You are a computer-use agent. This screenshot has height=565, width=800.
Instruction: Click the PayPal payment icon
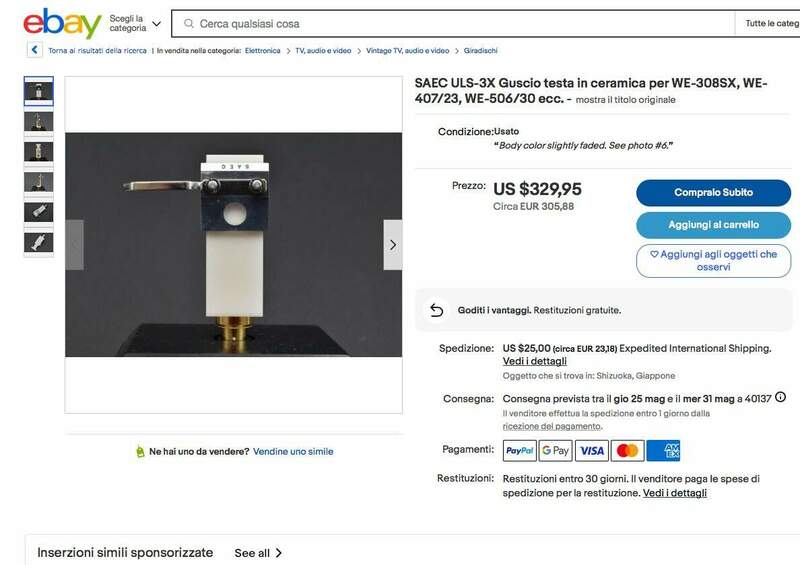[519, 451]
